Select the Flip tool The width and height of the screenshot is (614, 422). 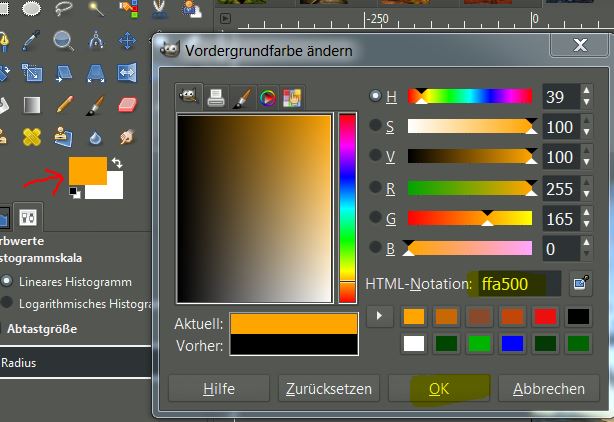[x=127, y=72]
